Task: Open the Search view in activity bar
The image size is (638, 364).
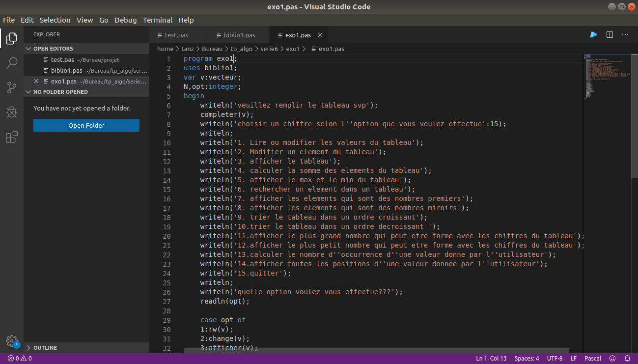Action: 12,63
